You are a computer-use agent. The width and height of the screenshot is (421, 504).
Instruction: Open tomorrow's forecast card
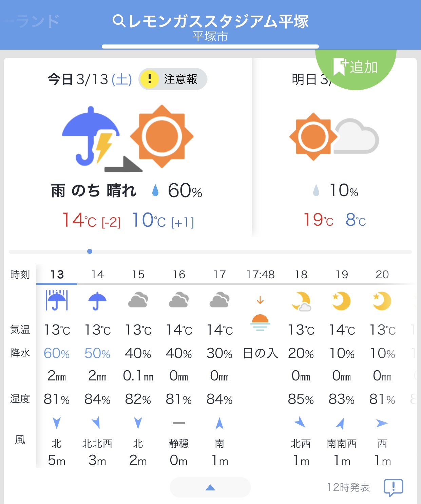tap(334, 153)
